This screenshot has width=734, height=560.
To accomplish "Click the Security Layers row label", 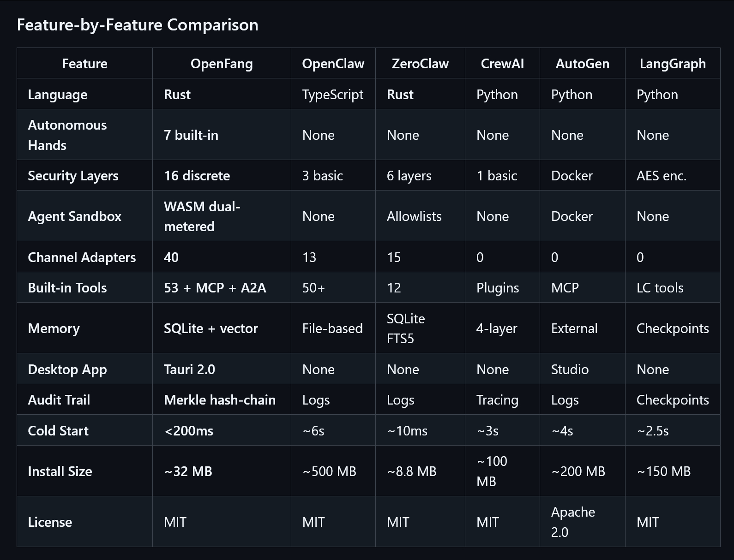I will coord(73,176).
